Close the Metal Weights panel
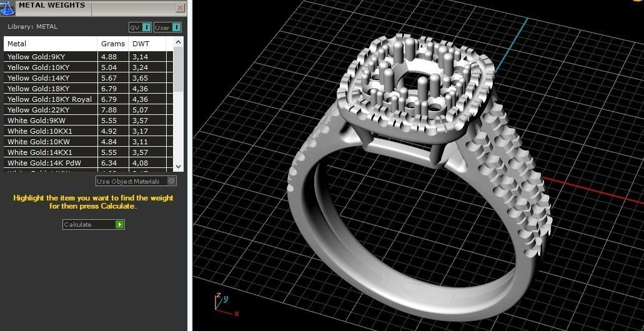The image size is (644, 331). click(x=181, y=7)
